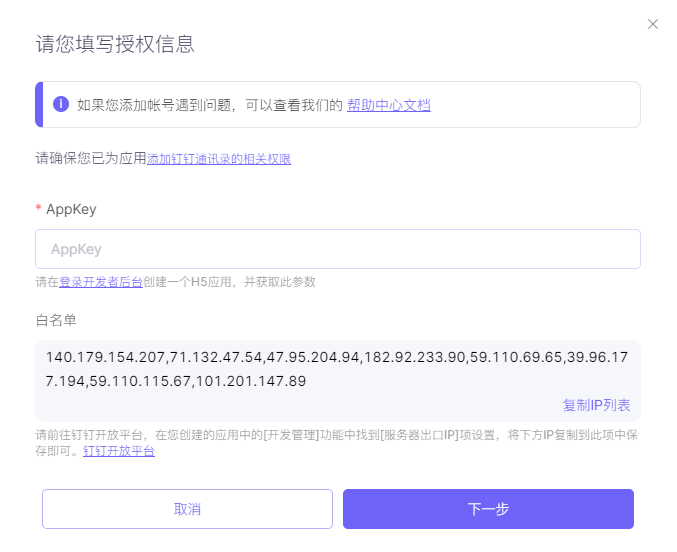Open the 登录开发者后台 link

tap(101, 282)
